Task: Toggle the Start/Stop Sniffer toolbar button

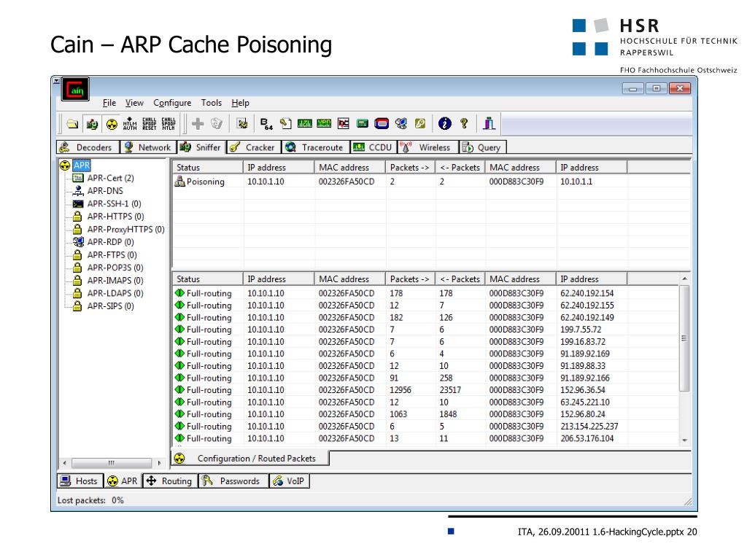Action: pos(92,124)
